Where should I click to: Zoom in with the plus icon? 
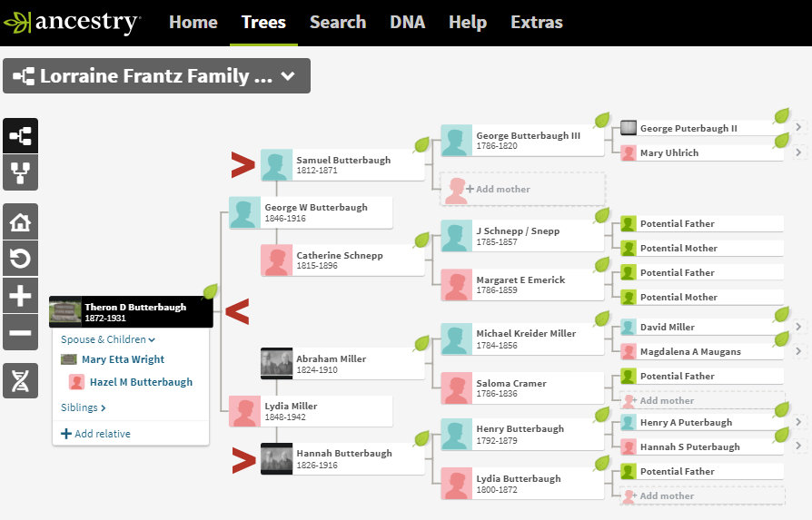click(x=20, y=296)
